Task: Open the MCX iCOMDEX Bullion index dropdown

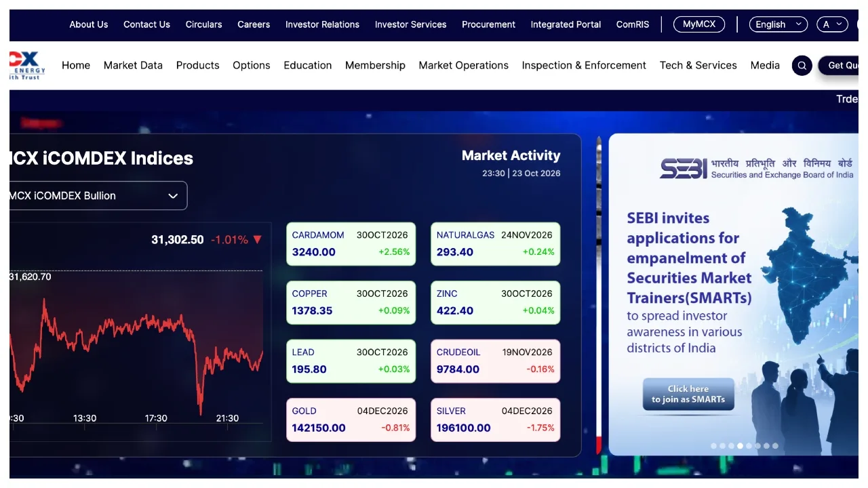Action: (98, 196)
